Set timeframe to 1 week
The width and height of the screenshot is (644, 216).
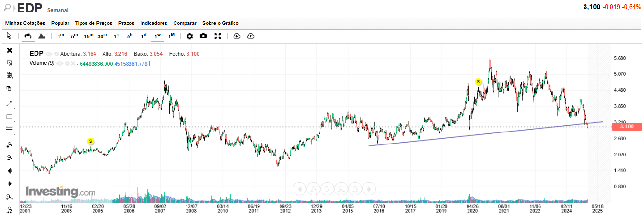[x=157, y=36]
